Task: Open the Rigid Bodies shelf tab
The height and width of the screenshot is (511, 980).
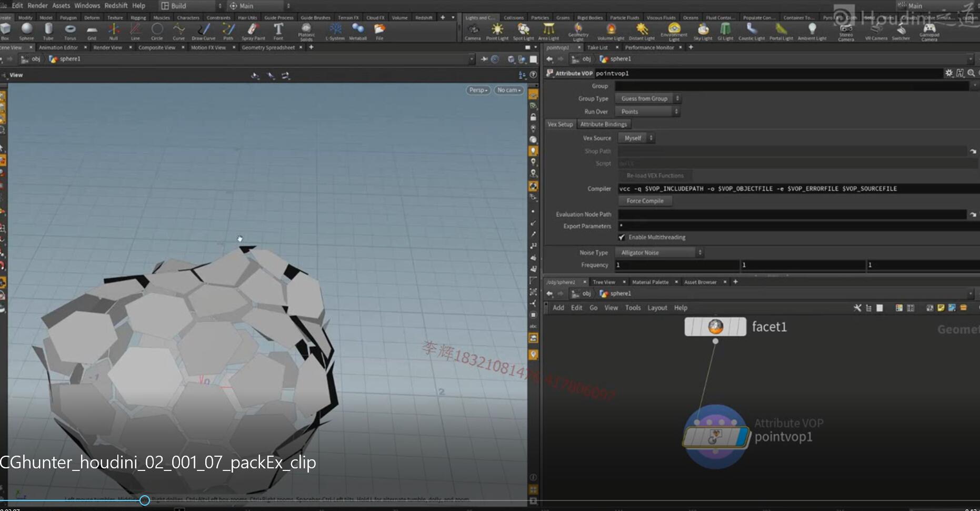Action: click(589, 17)
